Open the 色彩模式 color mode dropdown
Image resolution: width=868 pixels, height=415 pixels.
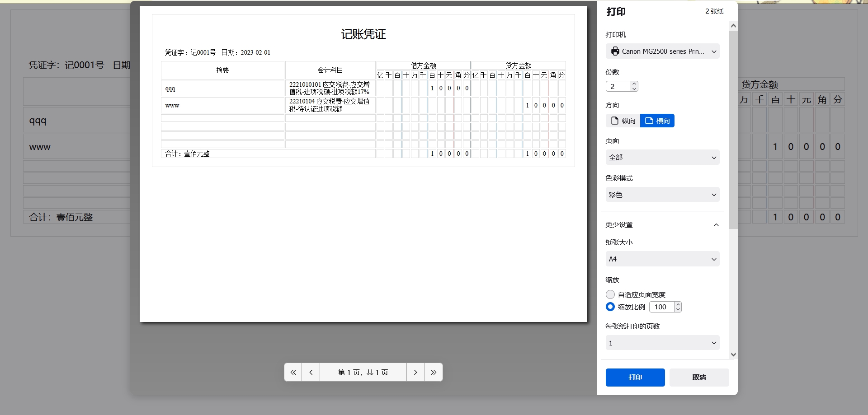coord(662,195)
